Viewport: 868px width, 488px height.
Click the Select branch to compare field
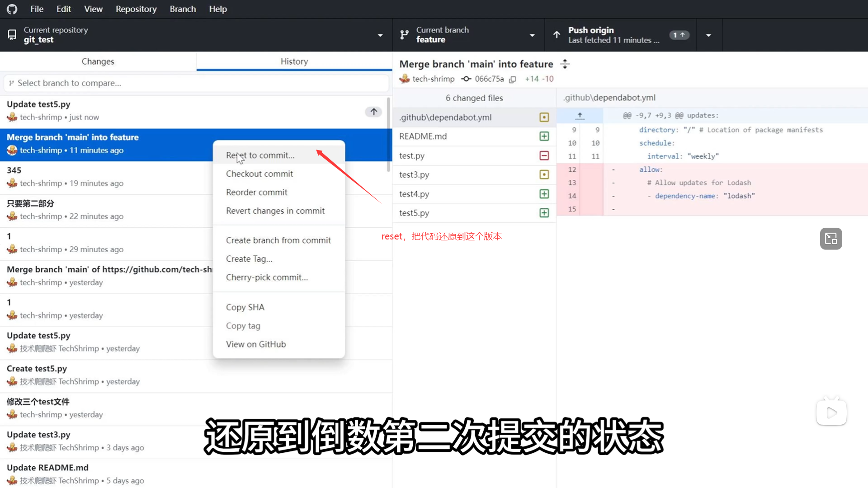click(196, 83)
